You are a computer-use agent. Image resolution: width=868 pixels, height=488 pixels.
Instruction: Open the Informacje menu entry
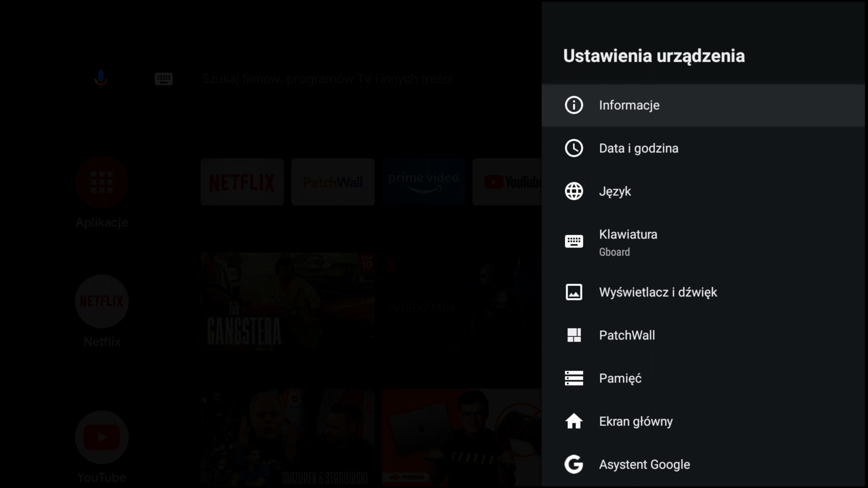[703, 105]
